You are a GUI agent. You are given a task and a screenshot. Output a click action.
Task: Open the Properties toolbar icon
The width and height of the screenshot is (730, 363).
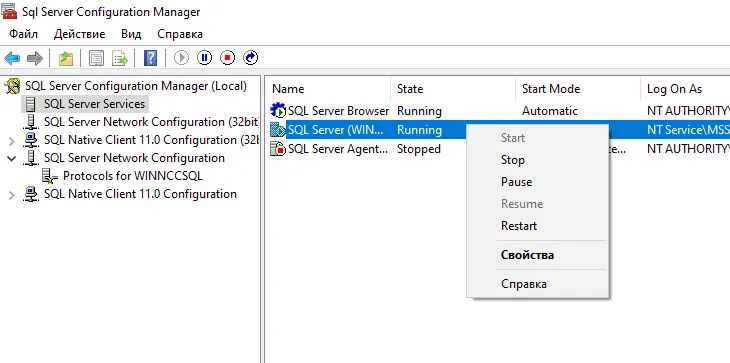pos(96,58)
